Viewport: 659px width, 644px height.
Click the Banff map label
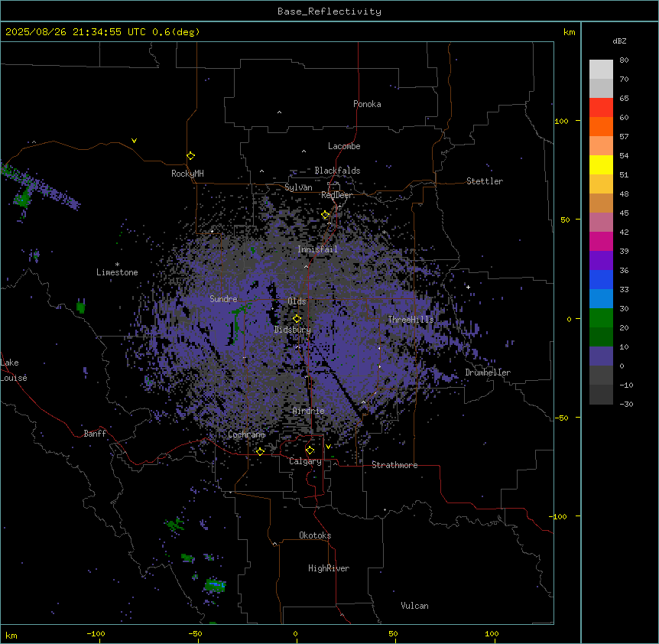point(95,434)
